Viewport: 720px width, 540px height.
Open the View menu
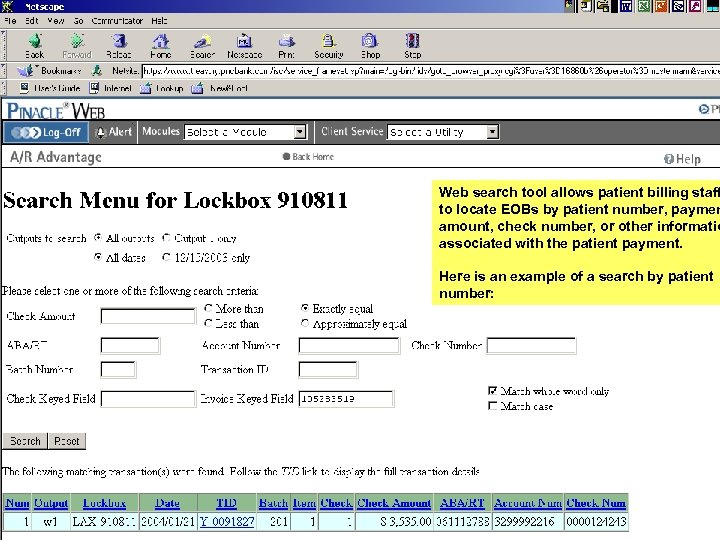click(x=56, y=21)
